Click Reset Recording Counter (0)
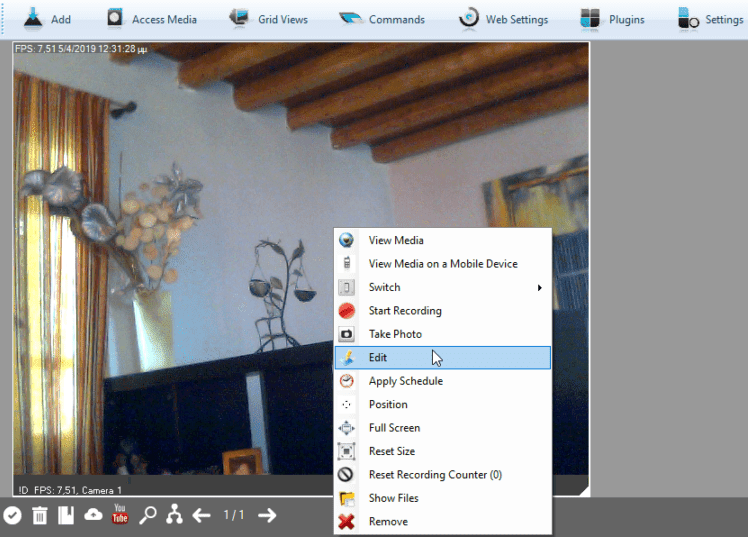The width and height of the screenshot is (748, 537). [443, 475]
